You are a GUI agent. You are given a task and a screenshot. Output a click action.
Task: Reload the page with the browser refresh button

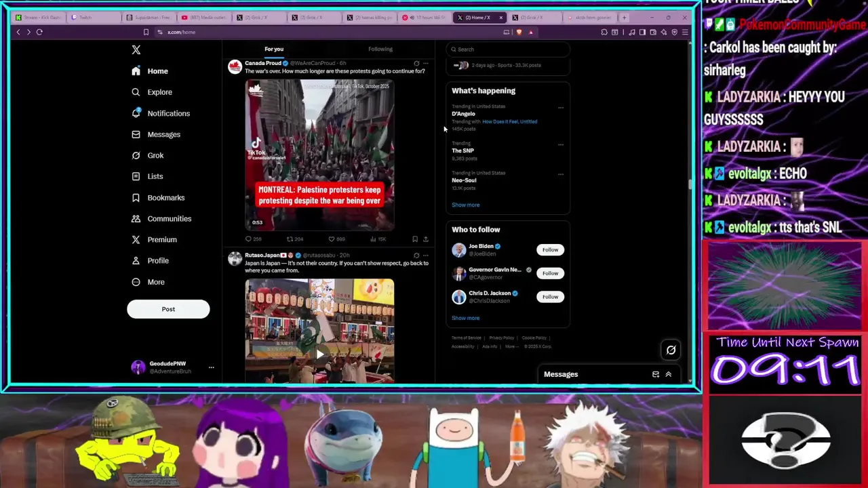(x=39, y=32)
